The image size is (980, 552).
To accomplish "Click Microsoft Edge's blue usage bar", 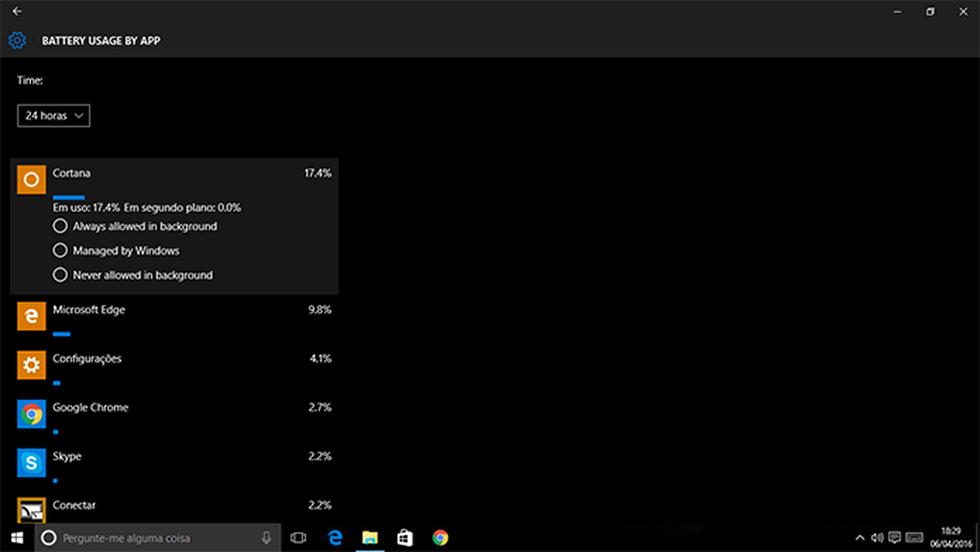I will pyautogui.click(x=62, y=334).
